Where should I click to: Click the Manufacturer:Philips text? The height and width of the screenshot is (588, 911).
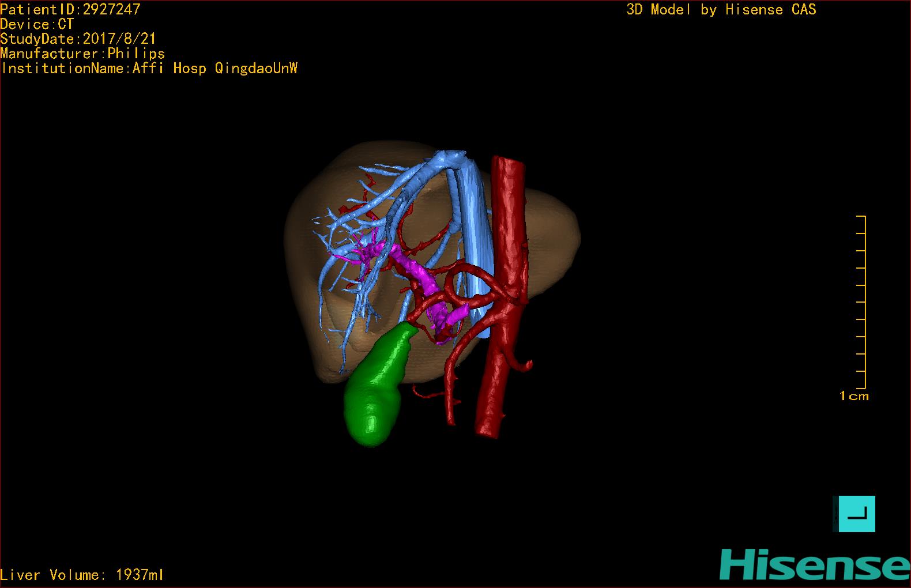point(83,54)
